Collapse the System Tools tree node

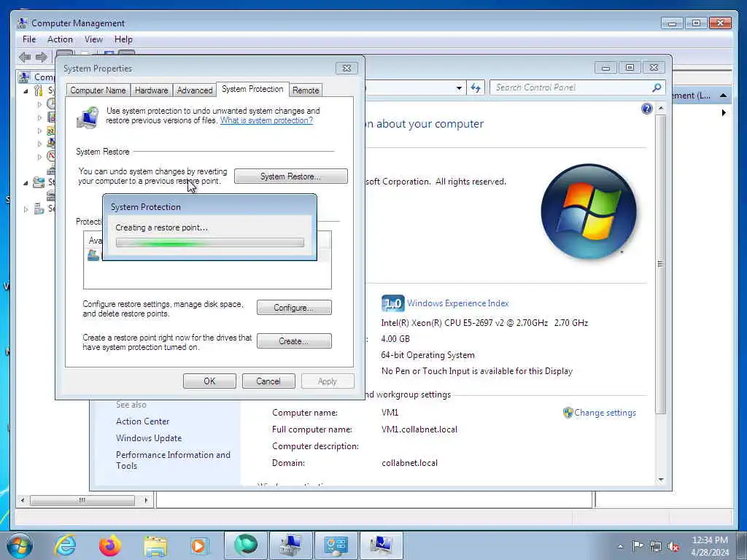point(26,90)
